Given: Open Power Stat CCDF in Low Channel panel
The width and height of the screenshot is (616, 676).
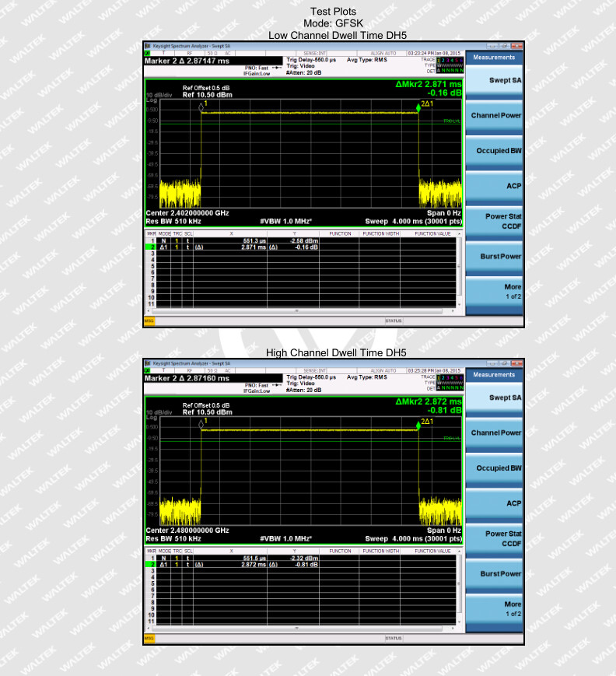Looking at the screenshot, I should [494, 221].
